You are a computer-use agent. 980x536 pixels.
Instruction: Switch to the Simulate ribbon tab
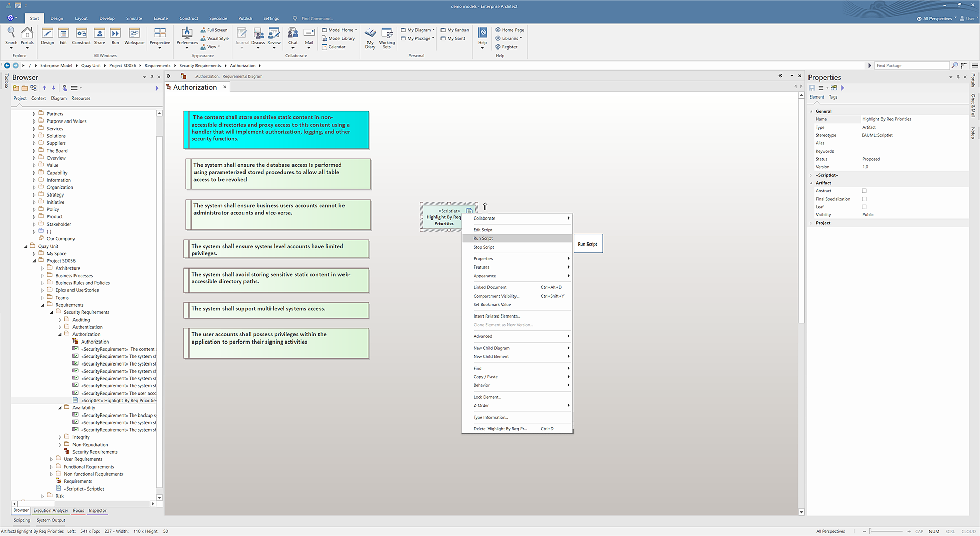coord(134,18)
